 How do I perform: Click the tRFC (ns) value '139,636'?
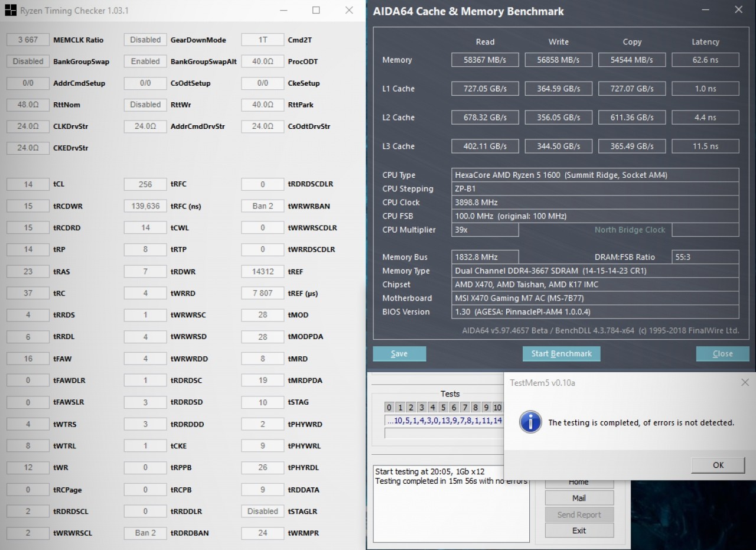click(145, 206)
